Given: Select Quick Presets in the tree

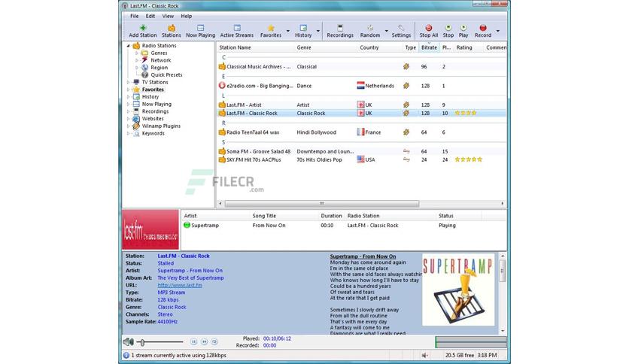Looking at the screenshot, I should coord(166,75).
